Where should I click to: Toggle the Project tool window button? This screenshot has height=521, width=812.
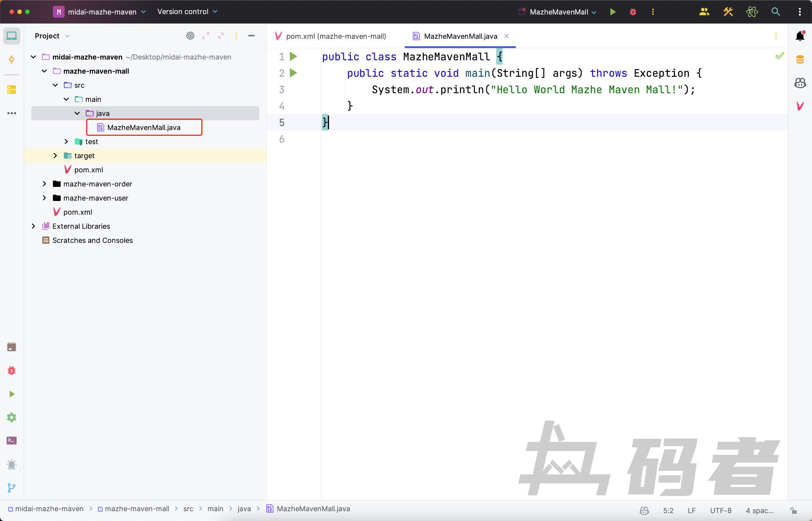[12, 36]
